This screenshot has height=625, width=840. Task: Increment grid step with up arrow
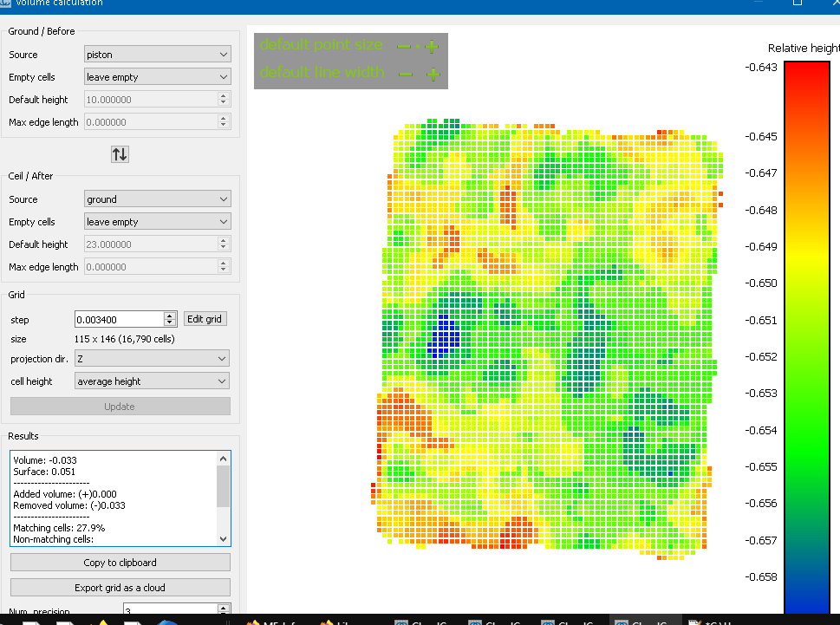pos(170,316)
